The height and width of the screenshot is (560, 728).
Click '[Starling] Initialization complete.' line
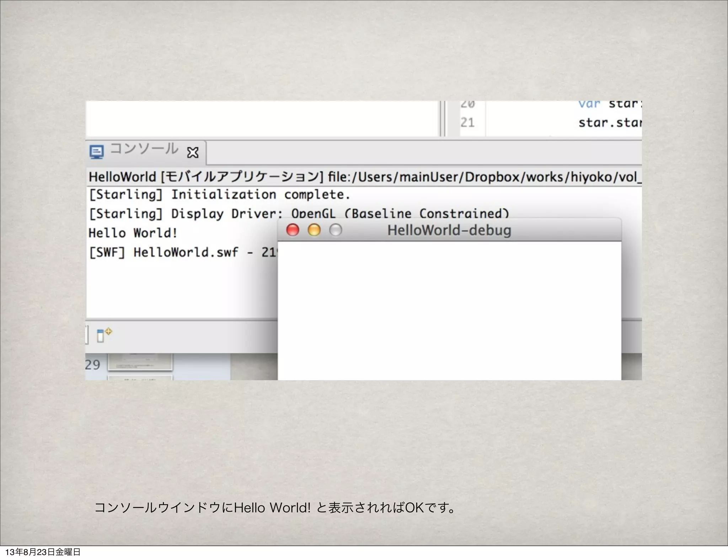219,195
